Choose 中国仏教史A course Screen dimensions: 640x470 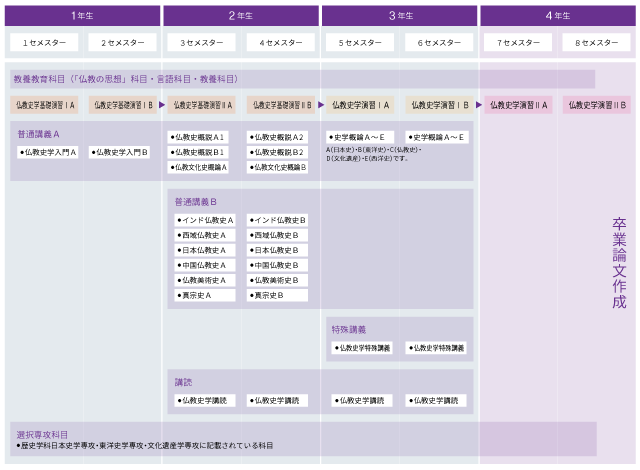tap(205, 265)
